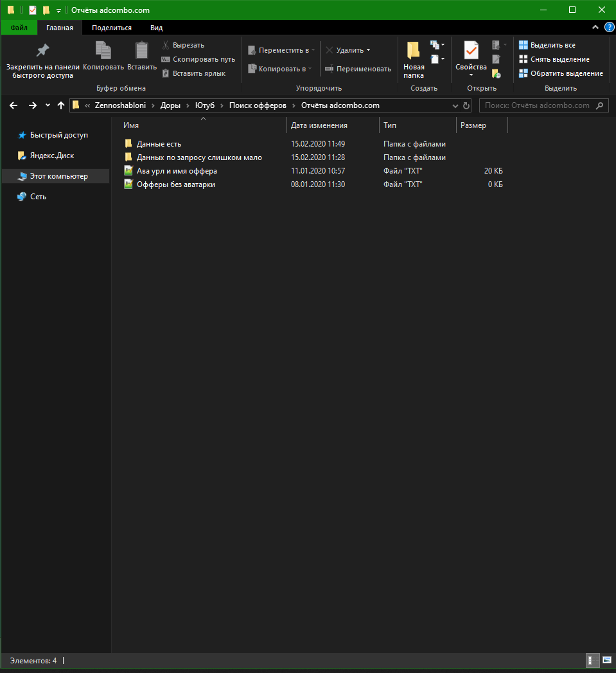The width and height of the screenshot is (616, 673).
Task: Click the search field Поиск: Отчёты adcombo.com
Action: [537, 105]
